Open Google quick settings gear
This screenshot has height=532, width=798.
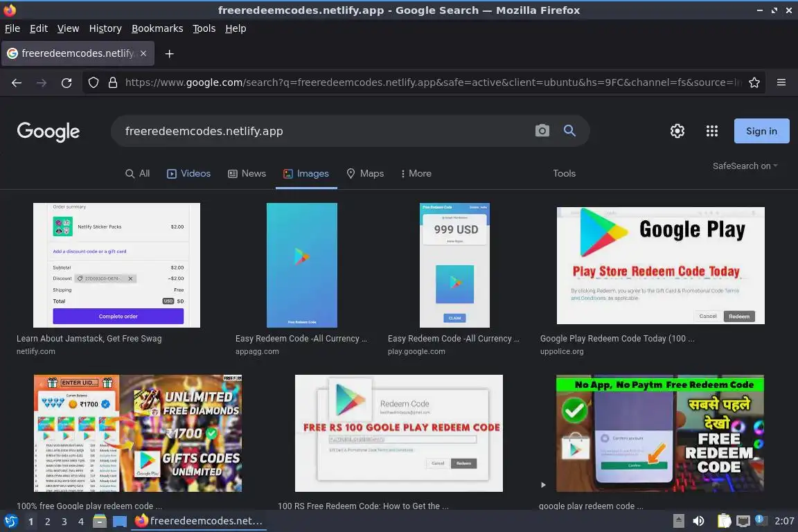click(x=677, y=131)
